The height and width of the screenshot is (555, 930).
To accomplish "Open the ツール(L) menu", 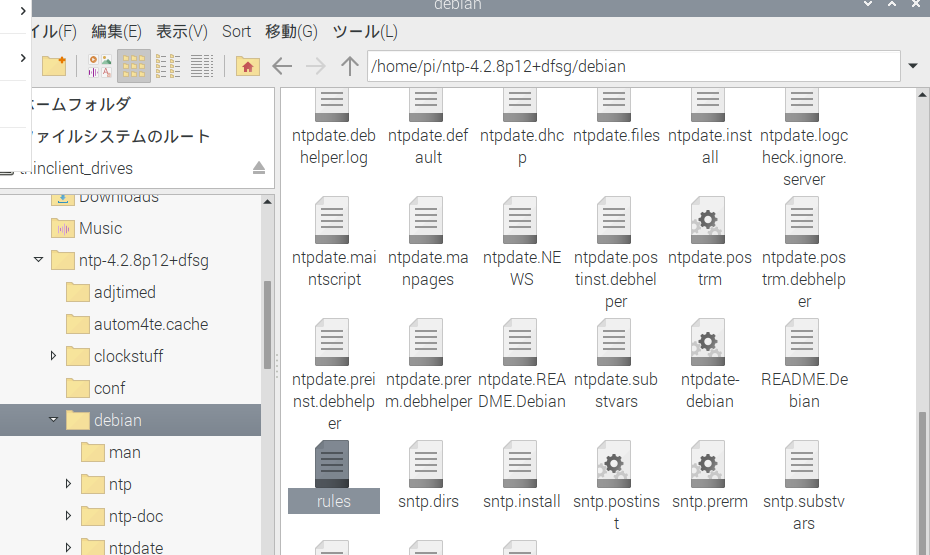I will point(365,31).
